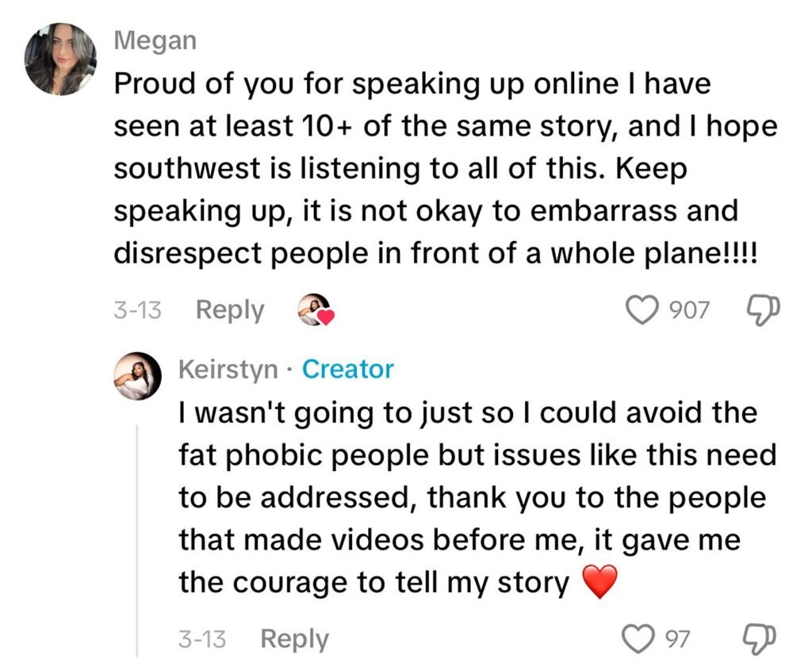
Task: Click the 3-13 timestamp under Megan's comment
Action: (140, 310)
